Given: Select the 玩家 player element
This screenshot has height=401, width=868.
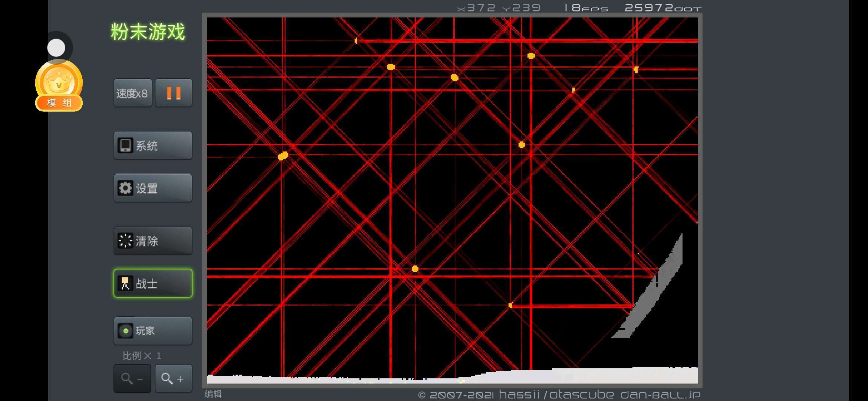Looking at the screenshot, I should coord(153,331).
